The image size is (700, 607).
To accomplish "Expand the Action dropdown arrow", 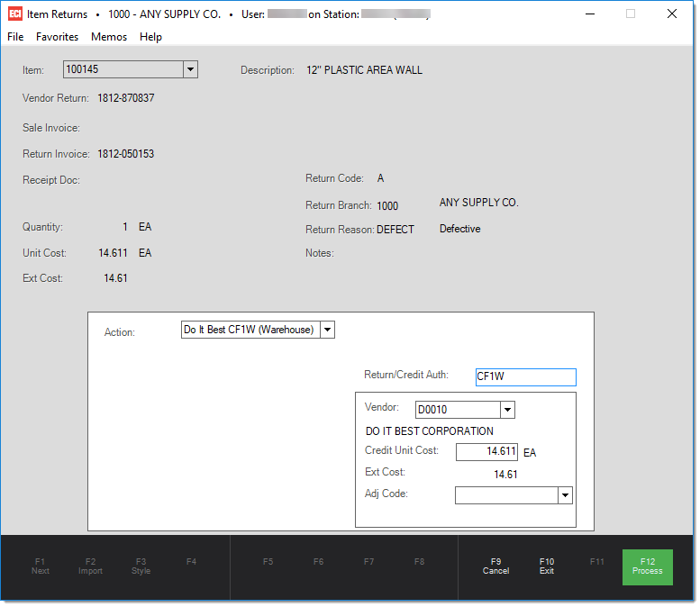I will (327, 330).
